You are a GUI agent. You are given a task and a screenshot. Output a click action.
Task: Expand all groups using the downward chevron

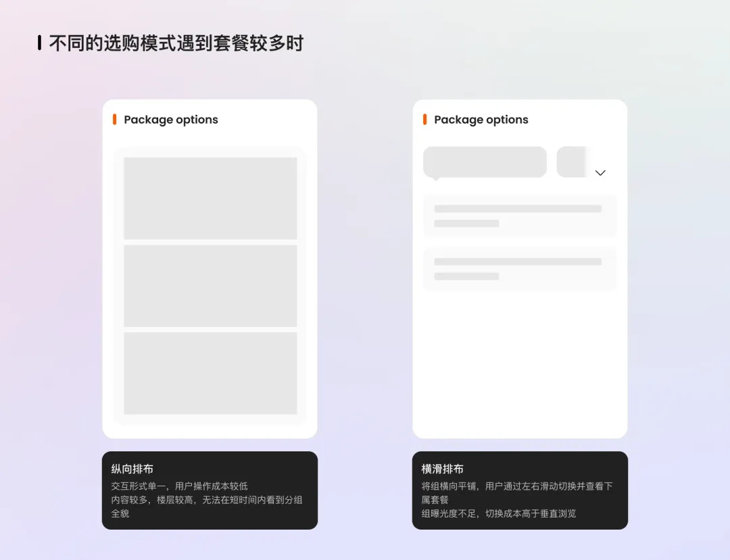click(600, 173)
